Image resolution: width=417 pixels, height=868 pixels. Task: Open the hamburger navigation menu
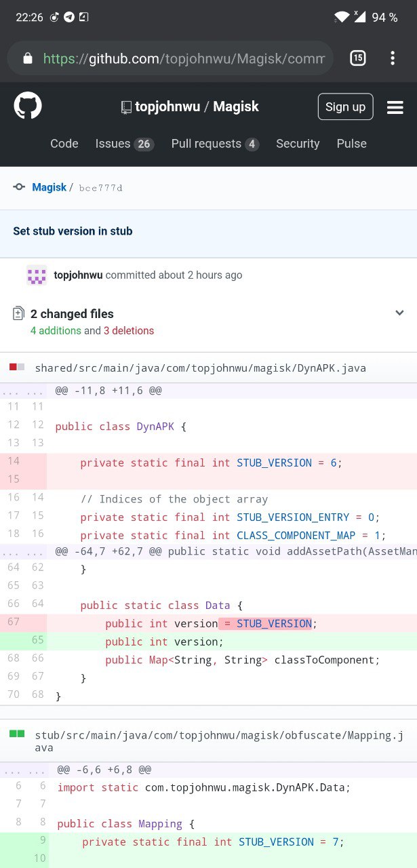tap(395, 107)
